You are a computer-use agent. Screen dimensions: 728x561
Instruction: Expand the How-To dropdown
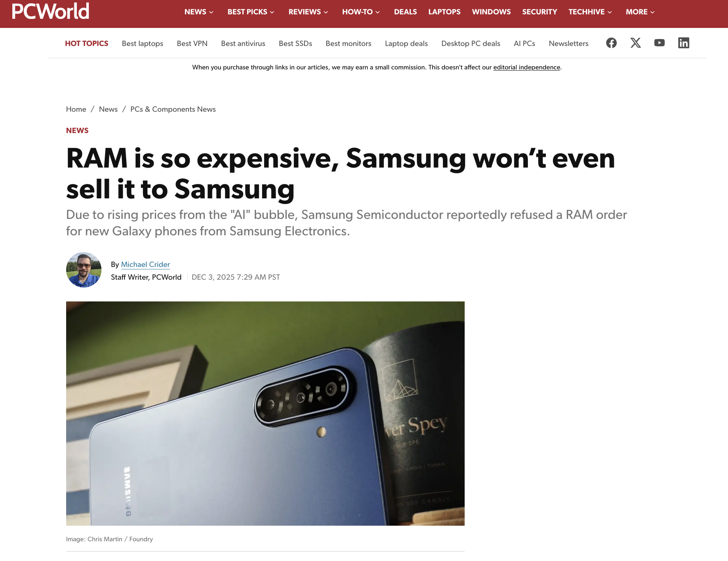361,12
